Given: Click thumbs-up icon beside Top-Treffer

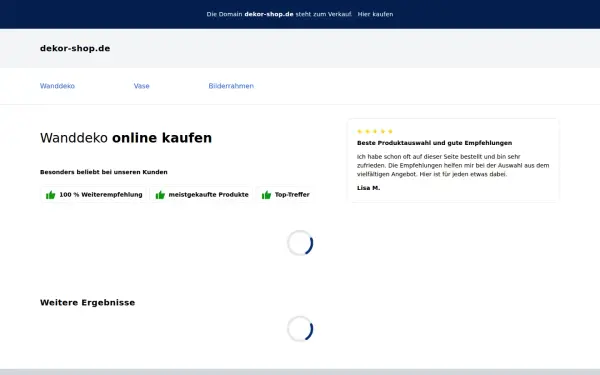Looking at the screenshot, I should pos(266,195).
